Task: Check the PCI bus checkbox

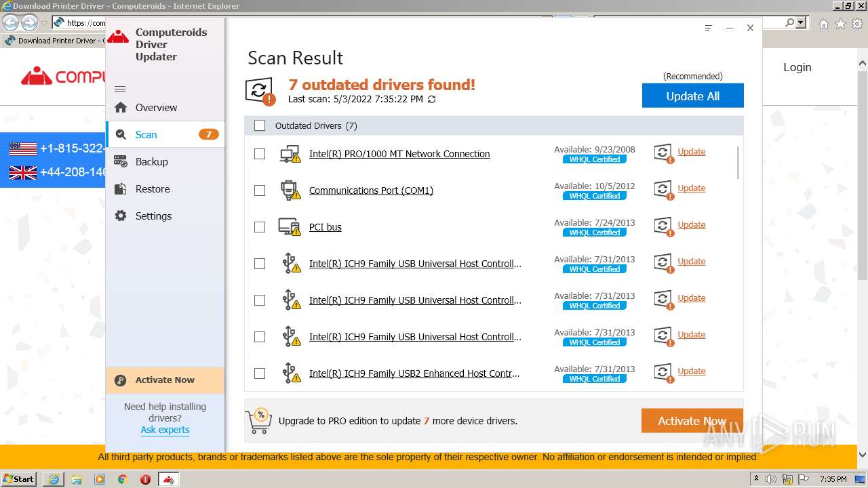Action: (260, 227)
